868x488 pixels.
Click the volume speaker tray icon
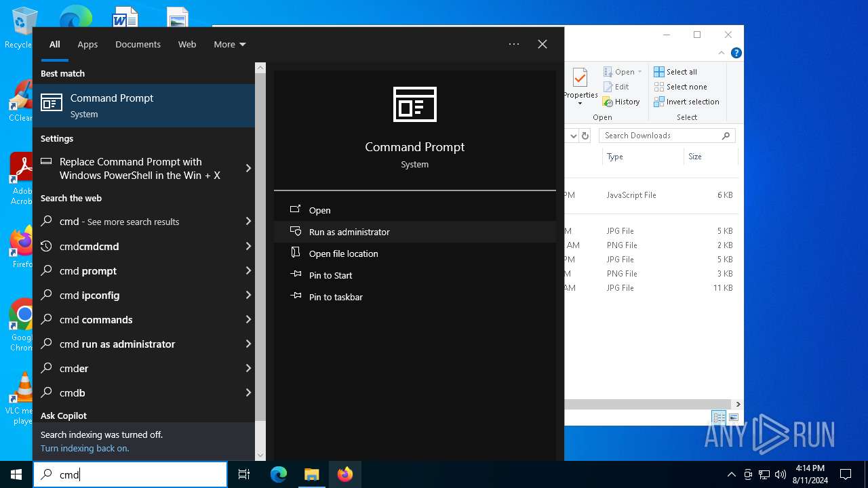(781, 474)
